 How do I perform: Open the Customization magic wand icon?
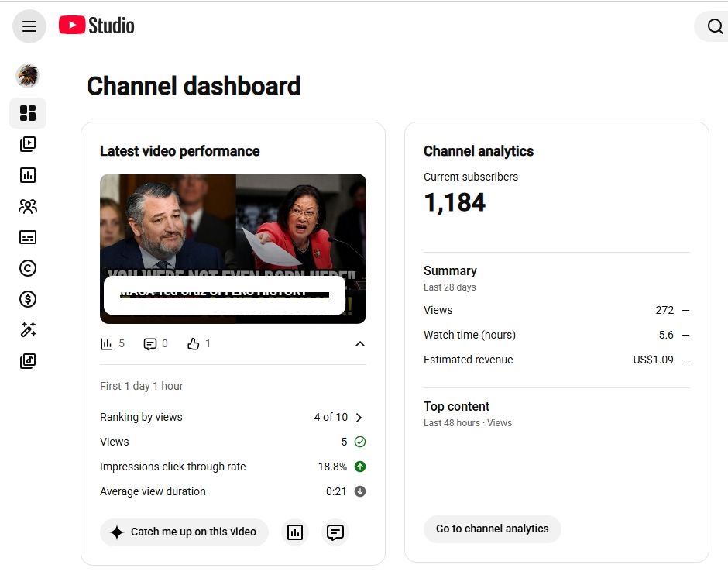28,330
